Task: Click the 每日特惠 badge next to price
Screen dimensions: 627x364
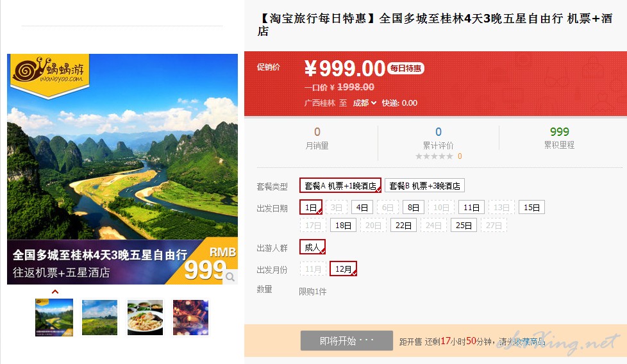Action: tap(405, 69)
